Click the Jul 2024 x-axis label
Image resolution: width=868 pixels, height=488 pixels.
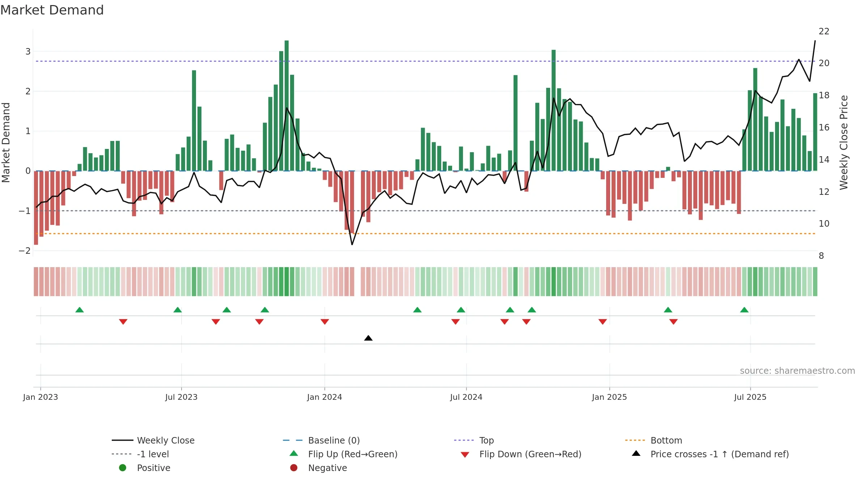click(466, 397)
